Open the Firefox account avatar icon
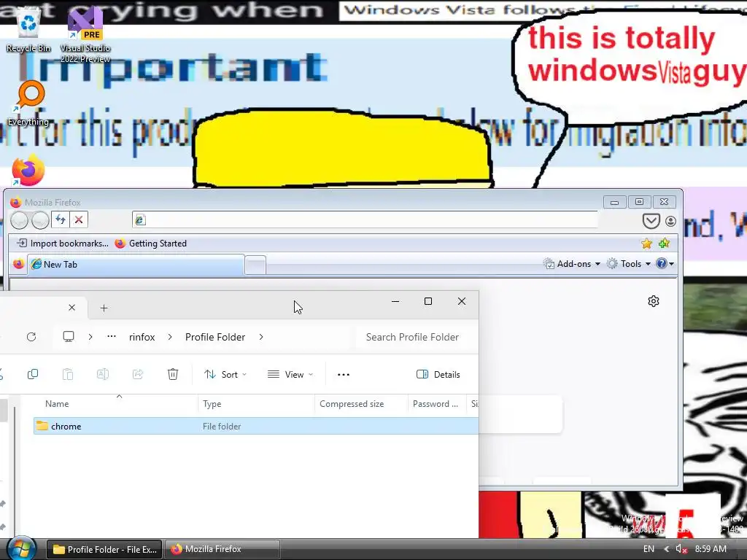Image resolution: width=747 pixels, height=560 pixels. coord(670,221)
